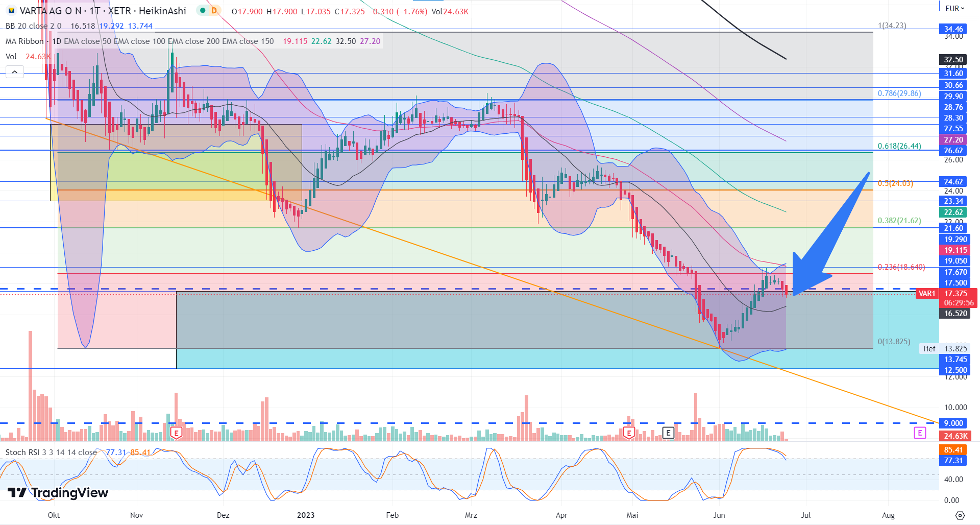Click the red earnings marker in early May
Image resolution: width=980 pixels, height=525 pixels.
(x=629, y=433)
